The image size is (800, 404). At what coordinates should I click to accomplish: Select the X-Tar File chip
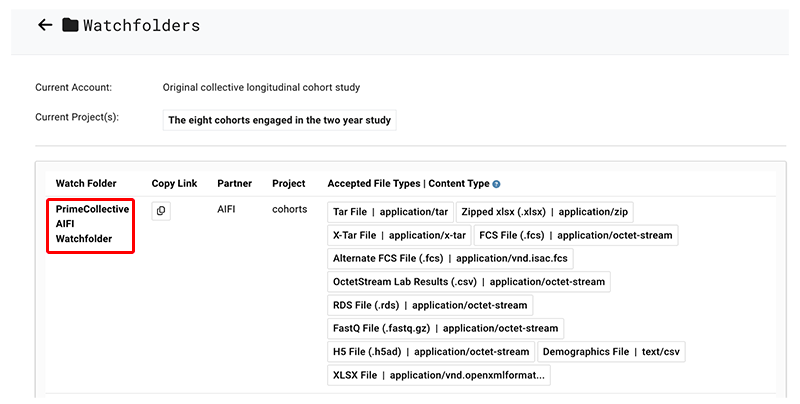[x=399, y=235]
